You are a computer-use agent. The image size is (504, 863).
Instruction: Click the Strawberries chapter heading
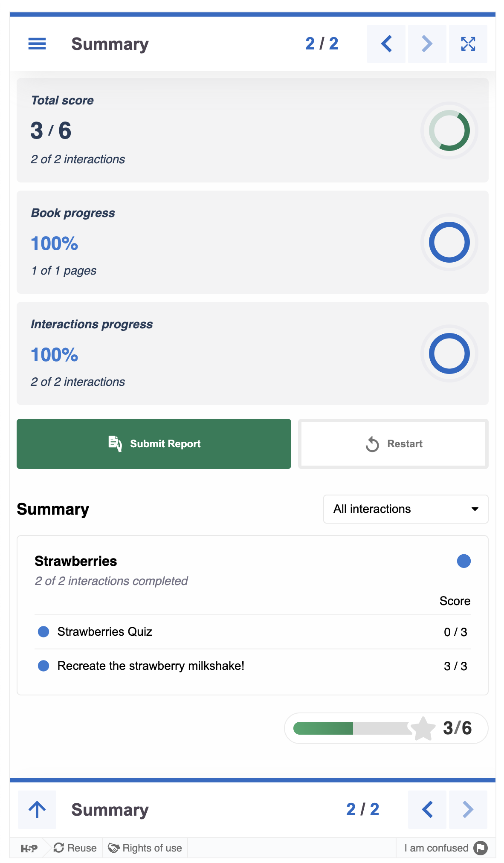pos(76,561)
